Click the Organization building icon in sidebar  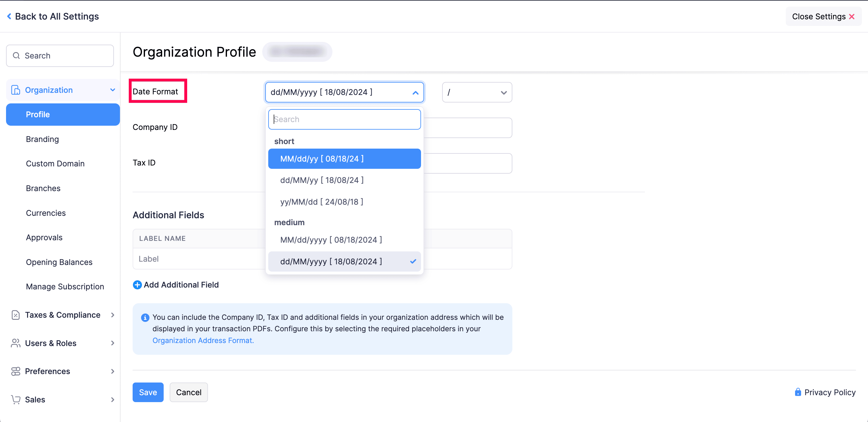pyautogui.click(x=15, y=90)
